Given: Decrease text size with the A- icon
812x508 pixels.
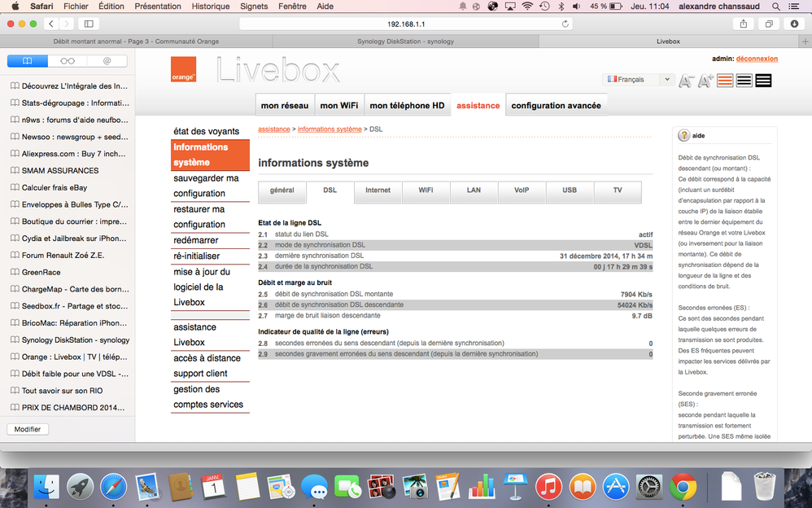Looking at the screenshot, I should coord(686,81).
